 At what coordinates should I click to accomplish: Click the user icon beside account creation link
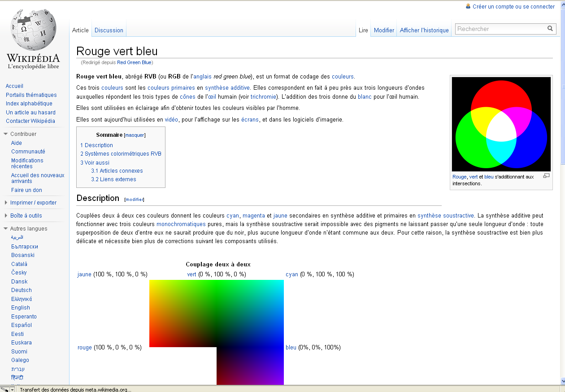point(468,6)
